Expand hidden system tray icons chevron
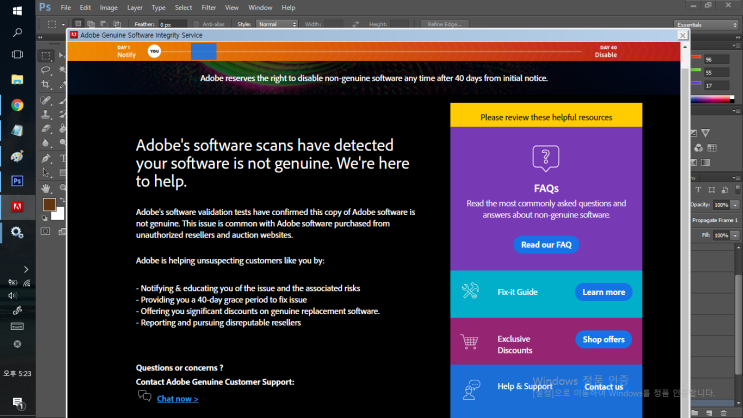 click(26, 269)
